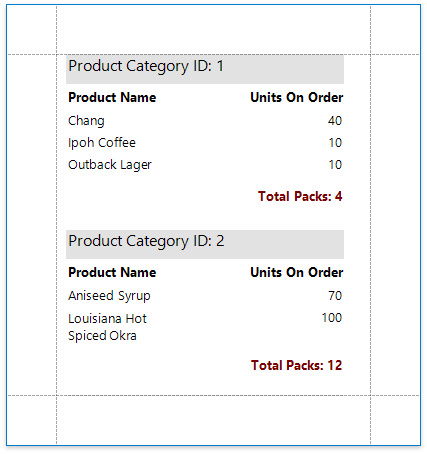Click the units value 100 for Louisiana
The image size is (427, 454).
tap(332, 318)
